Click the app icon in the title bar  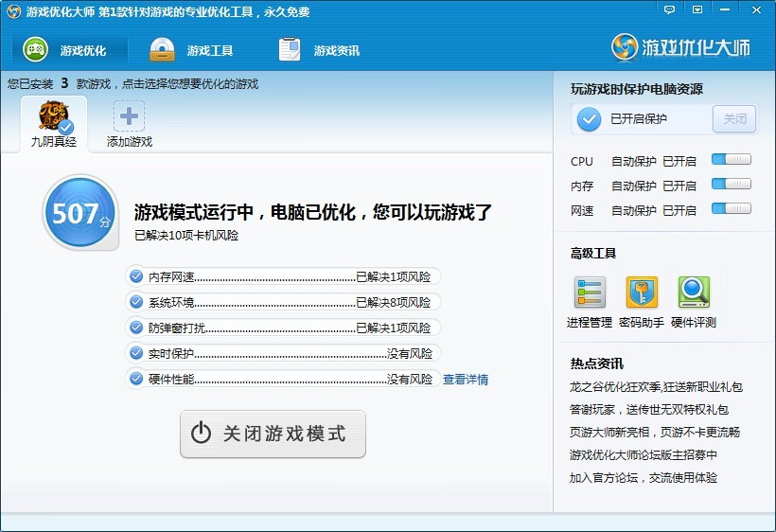coord(14,11)
